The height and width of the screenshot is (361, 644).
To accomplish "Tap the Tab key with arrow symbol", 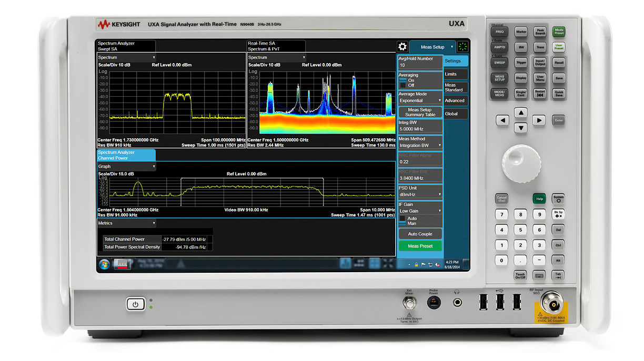I will click(x=558, y=275).
